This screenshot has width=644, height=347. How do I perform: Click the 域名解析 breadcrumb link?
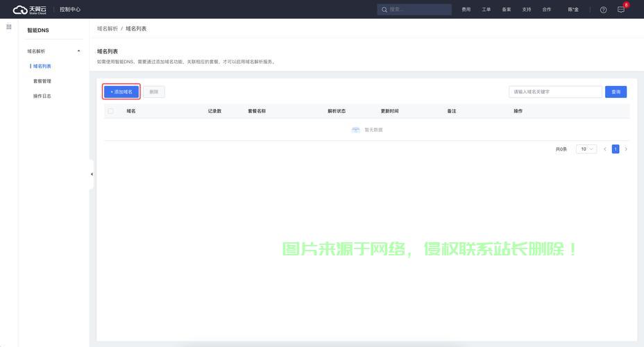pyautogui.click(x=107, y=28)
